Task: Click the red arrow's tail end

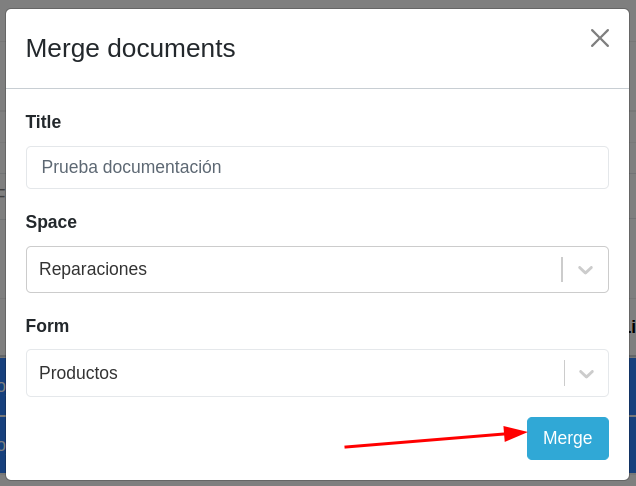Action: [x=349, y=446]
